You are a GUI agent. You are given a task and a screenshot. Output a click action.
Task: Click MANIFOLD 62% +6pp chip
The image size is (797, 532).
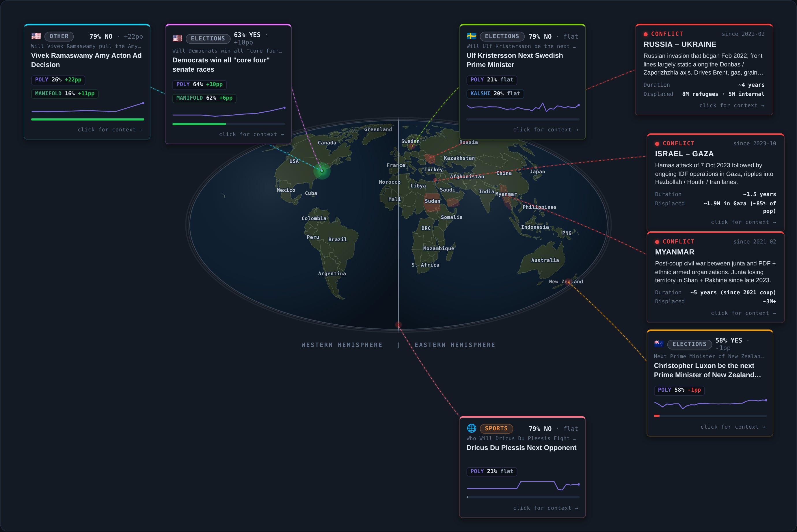coord(204,98)
